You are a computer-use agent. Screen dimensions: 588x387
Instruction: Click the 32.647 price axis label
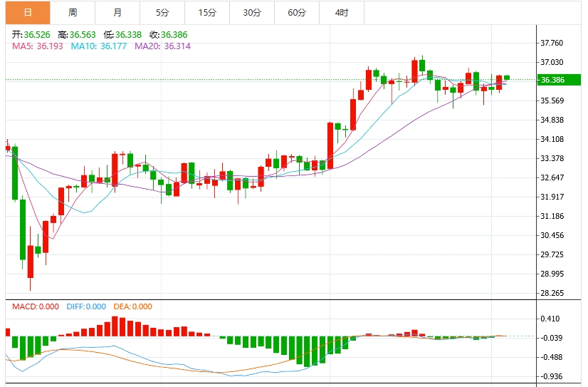552,177
